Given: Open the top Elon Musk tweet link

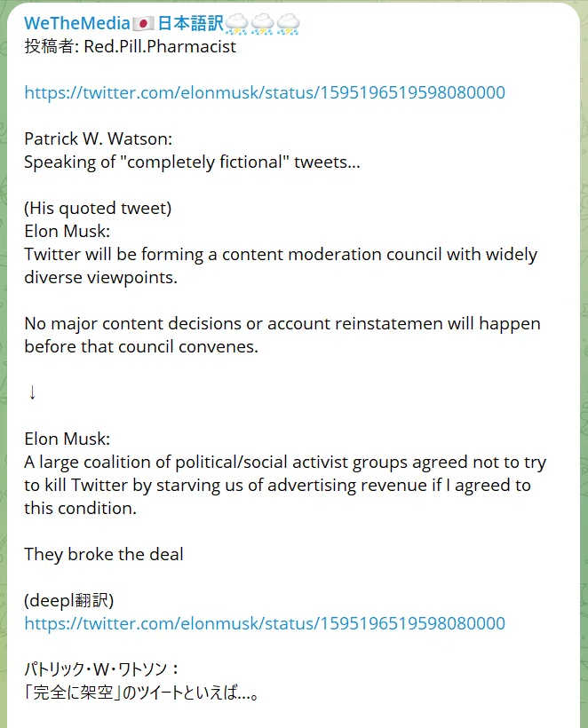Looking at the screenshot, I should [265, 92].
